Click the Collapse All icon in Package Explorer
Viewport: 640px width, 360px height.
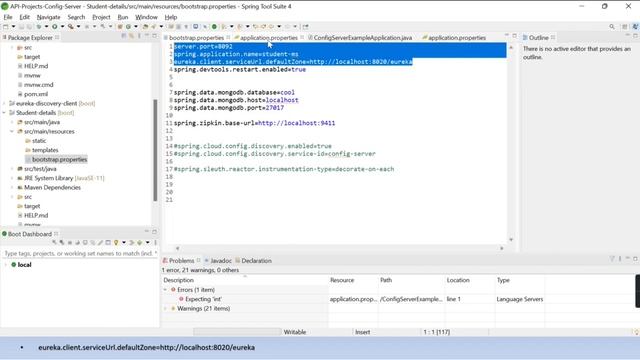coord(124,37)
